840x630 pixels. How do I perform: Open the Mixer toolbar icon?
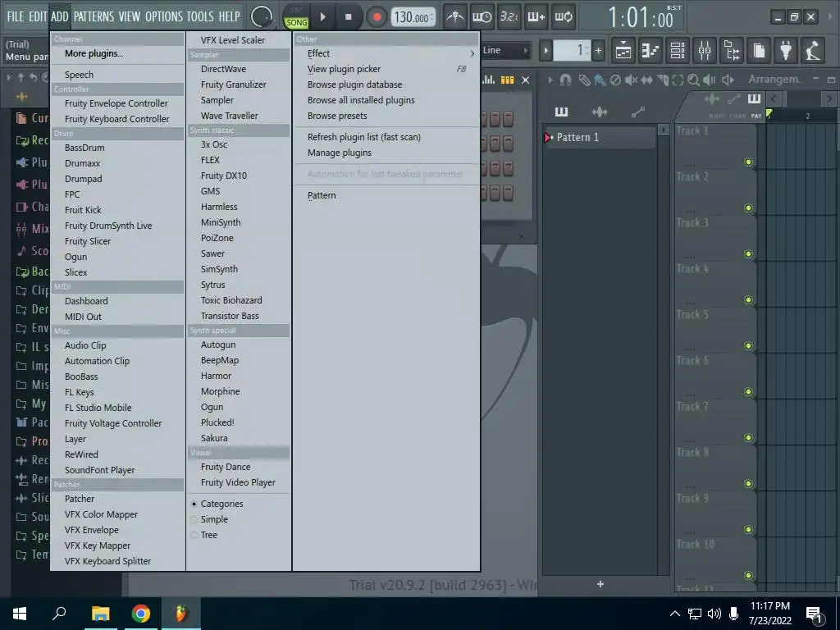point(705,50)
